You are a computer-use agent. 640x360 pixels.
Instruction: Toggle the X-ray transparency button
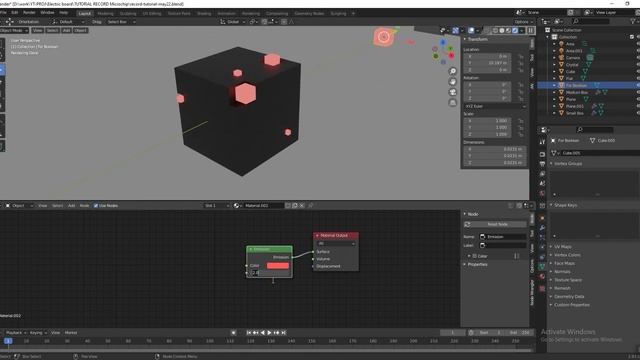pyautogui.click(x=487, y=31)
